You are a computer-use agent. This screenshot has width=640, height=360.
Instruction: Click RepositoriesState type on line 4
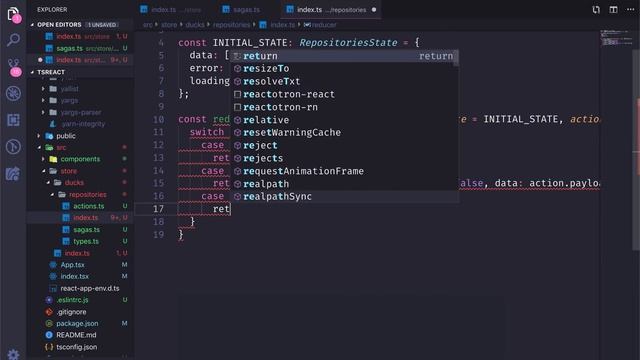pyautogui.click(x=348, y=42)
